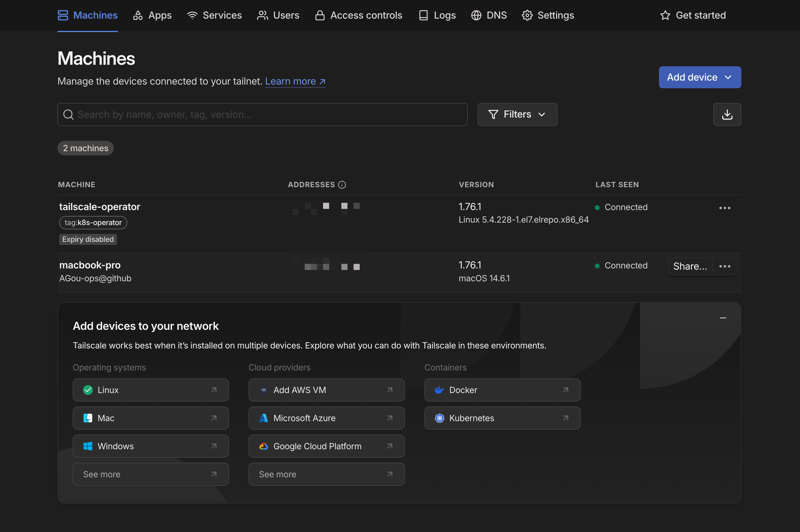This screenshot has height=532, width=800.
Task: Open the Add device dropdown
Action: [700, 77]
